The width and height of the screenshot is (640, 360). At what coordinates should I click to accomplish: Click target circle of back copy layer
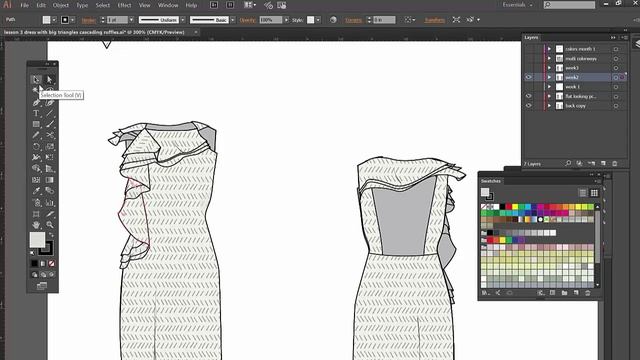pos(616,106)
